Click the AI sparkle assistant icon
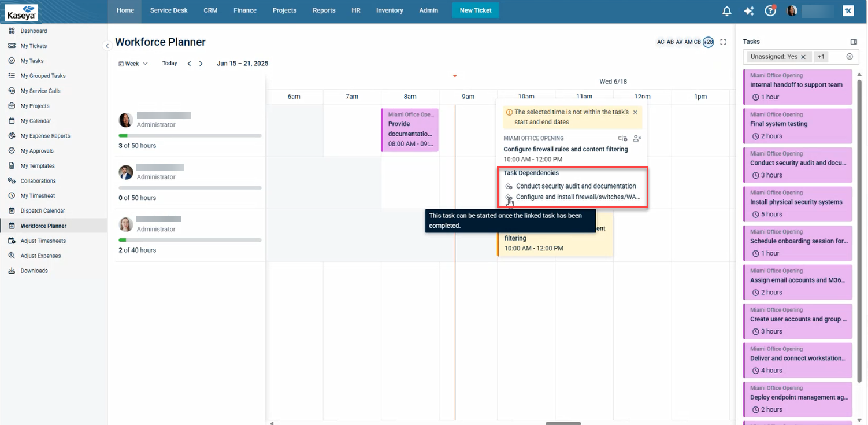This screenshot has width=868, height=425. pyautogui.click(x=749, y=11)
